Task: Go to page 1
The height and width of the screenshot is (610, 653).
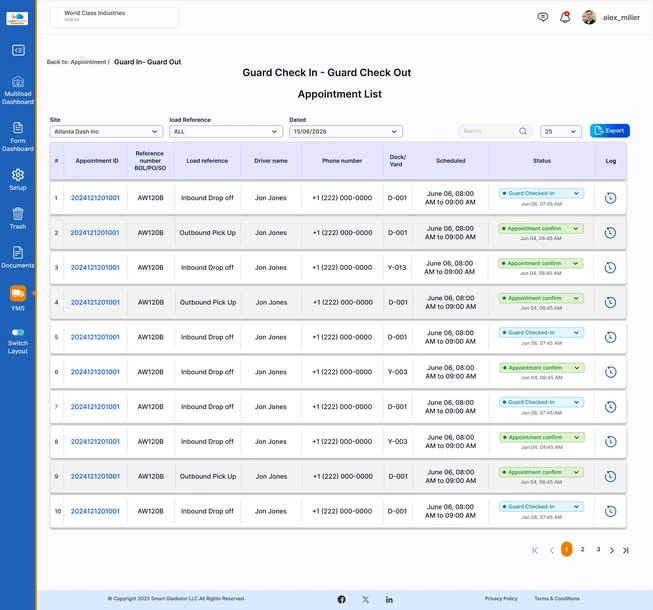Action: tap(566, 549)
